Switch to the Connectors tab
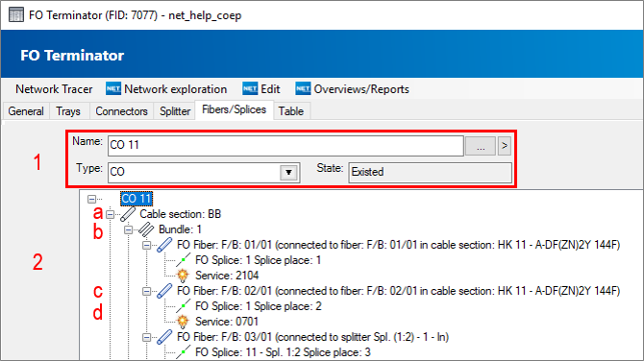The height and width of the screenshot is (361, 644). coord(121,111)
